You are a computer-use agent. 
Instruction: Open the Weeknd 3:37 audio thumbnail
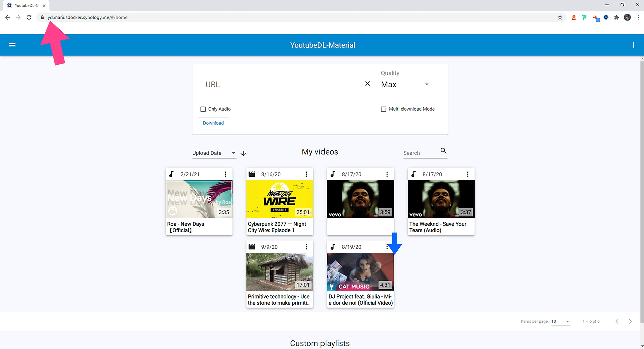point(441,199)
